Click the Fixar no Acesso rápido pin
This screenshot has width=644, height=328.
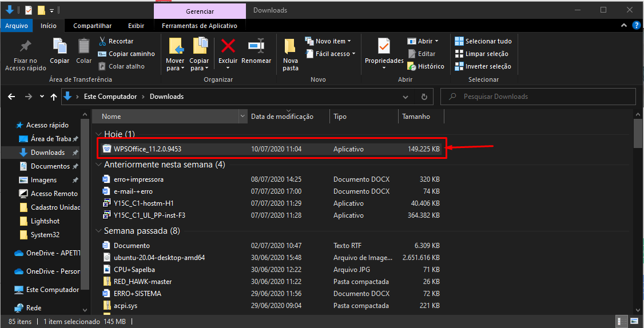25,46
